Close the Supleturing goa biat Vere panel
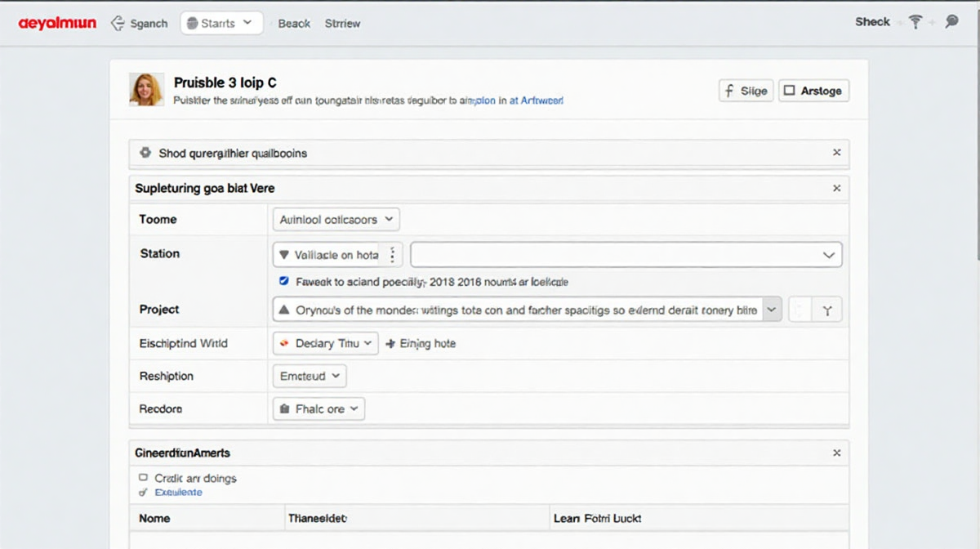980x549 pixels. 836,188
